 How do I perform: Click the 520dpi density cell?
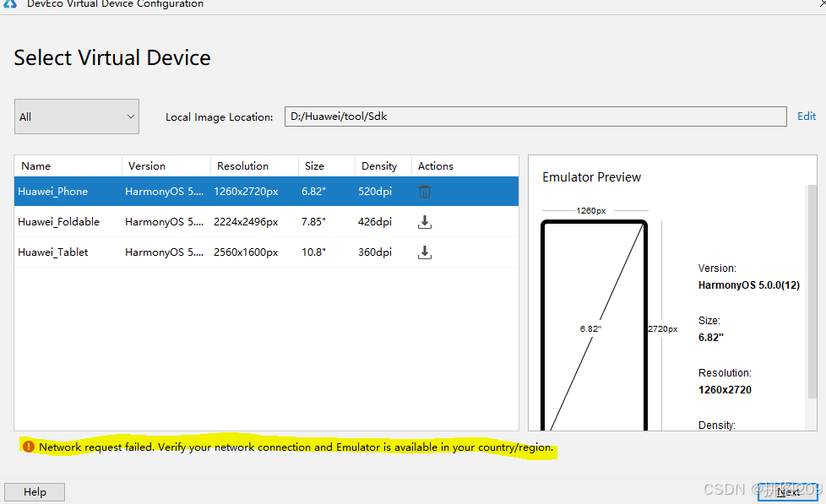coord(375,191)
